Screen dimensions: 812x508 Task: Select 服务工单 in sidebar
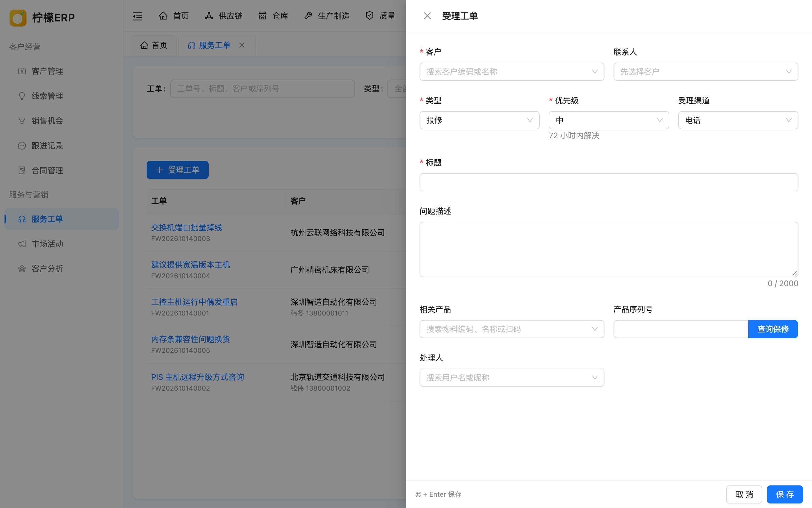(x=62, y=219)
